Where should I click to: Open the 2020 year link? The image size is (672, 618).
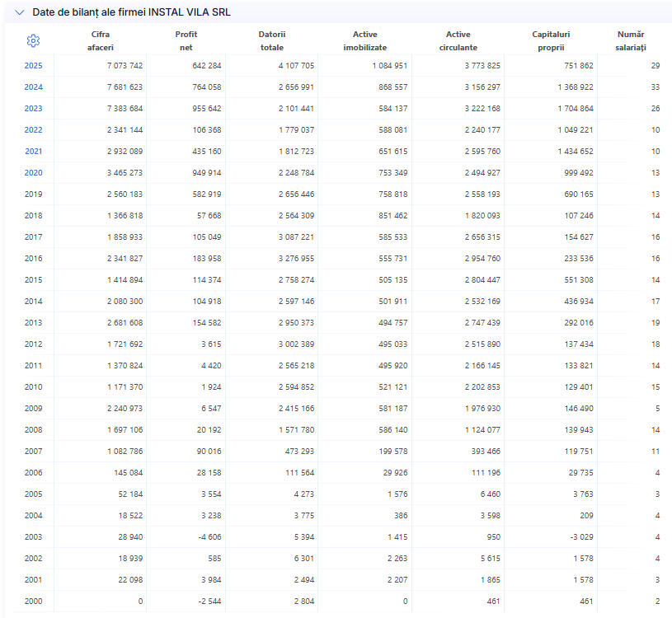pos(34,172)
